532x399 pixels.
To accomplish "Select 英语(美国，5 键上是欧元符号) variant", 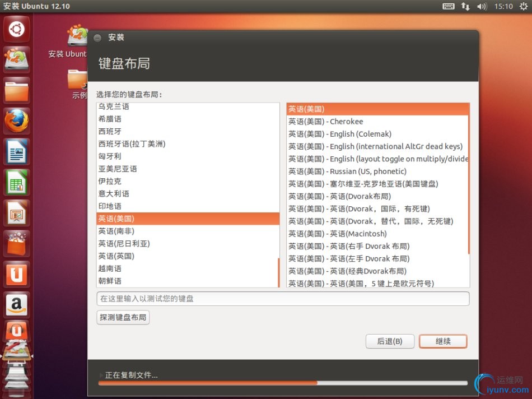I will pos(377,283).
